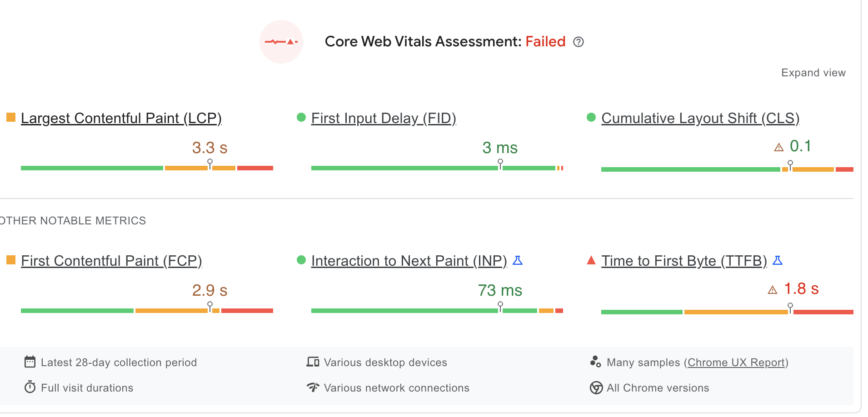This screenshot has height=417, width=868.
Task: Click the samples cluster icon beside Many samples
Action: click(x=595, y=362)
